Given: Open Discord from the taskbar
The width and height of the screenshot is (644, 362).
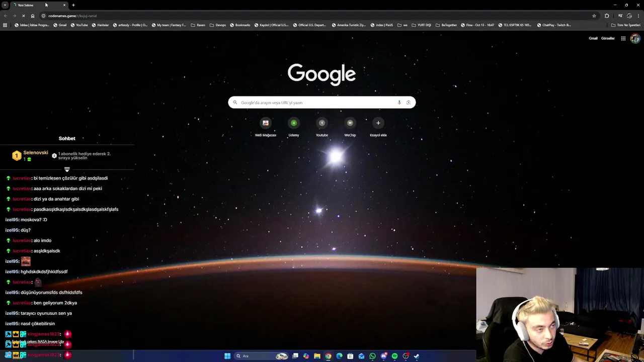Looking at the screenshot, I should click(383, 356).
